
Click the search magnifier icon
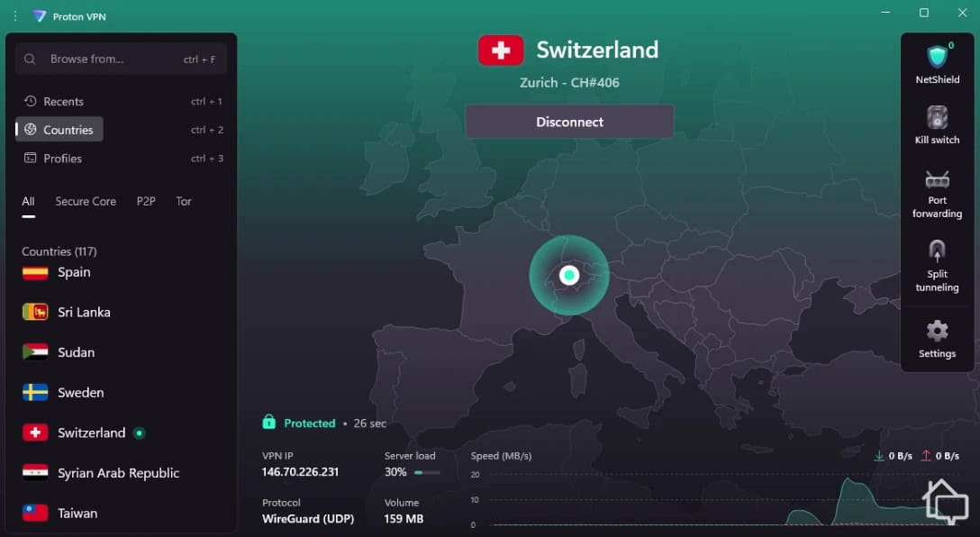click(x=30, y=59)
